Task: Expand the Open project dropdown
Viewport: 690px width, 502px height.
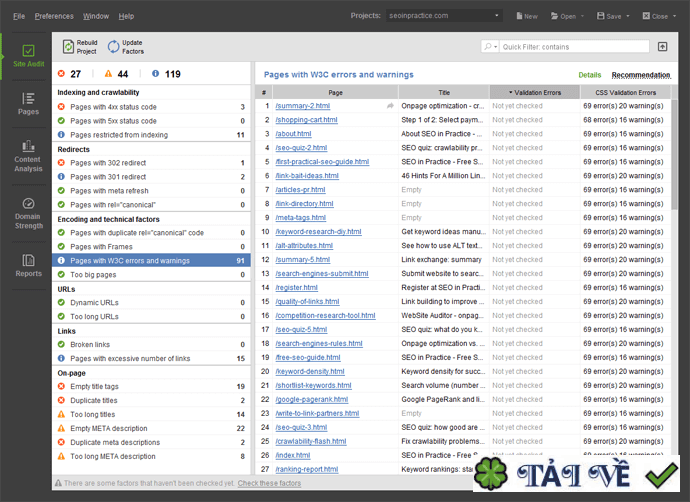Action: tap(566, 16)
